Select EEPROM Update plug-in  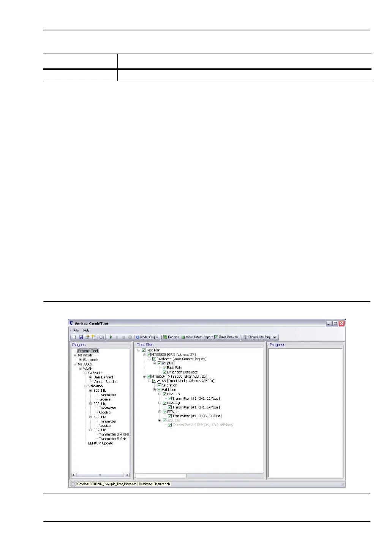click(101, 443)
